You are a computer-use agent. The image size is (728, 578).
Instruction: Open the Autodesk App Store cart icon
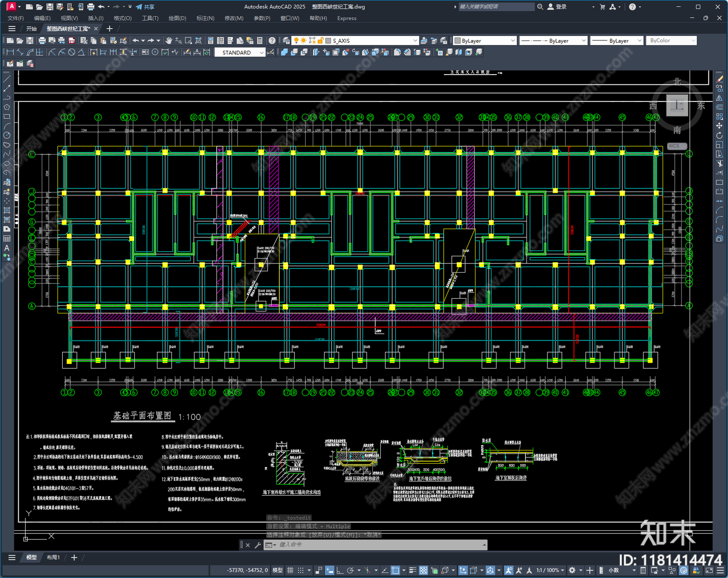tap(602, 7)
